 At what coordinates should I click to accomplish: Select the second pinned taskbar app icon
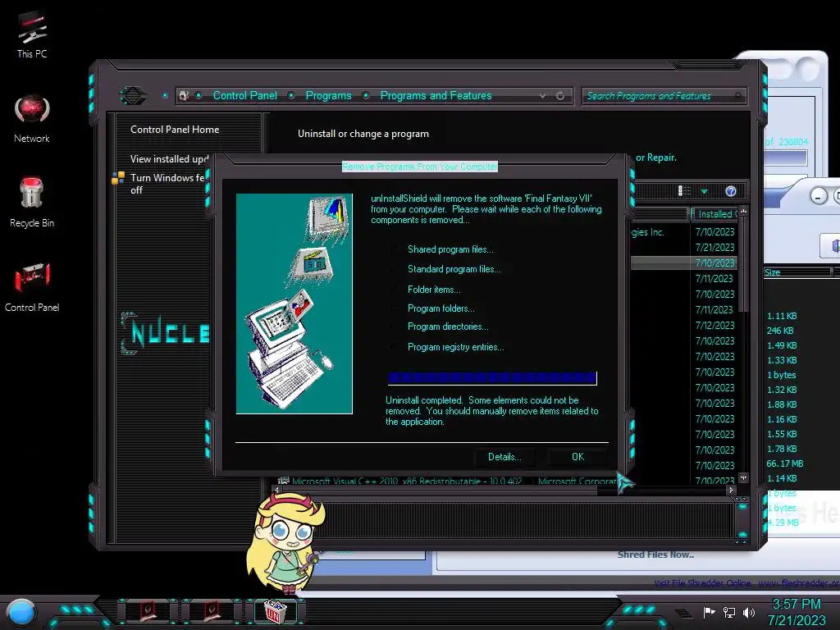point(211,611)
